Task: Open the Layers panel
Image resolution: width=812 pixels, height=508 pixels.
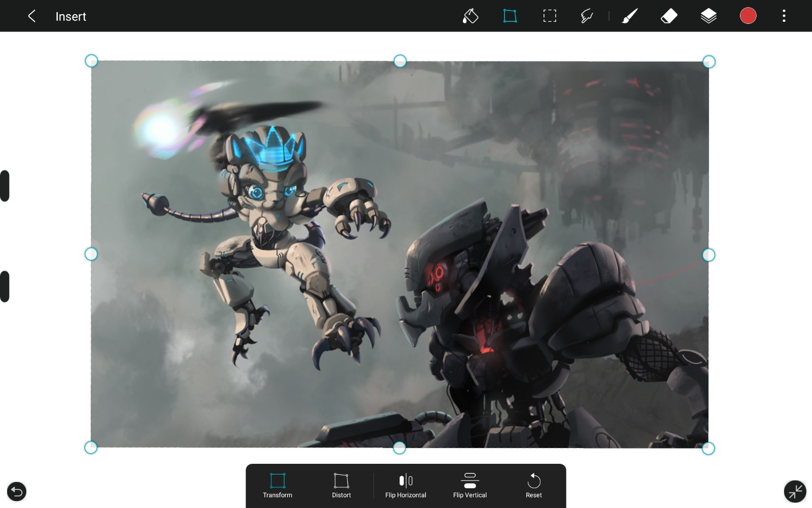Action: click(708, 16)
